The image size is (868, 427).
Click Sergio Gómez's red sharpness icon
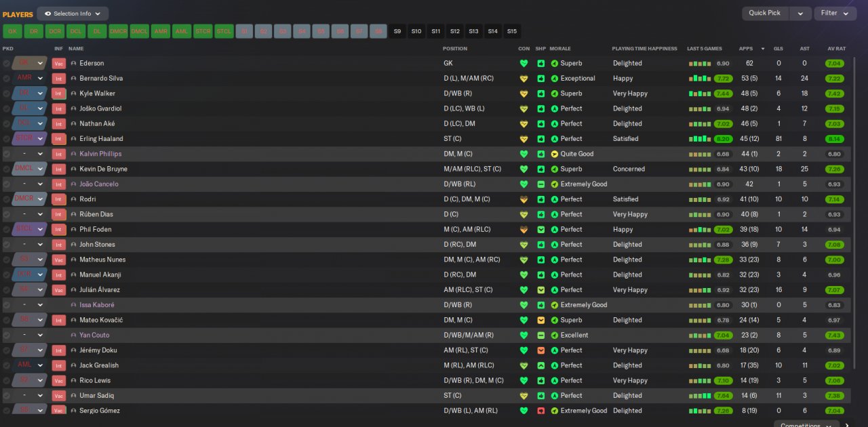[540, 411]
